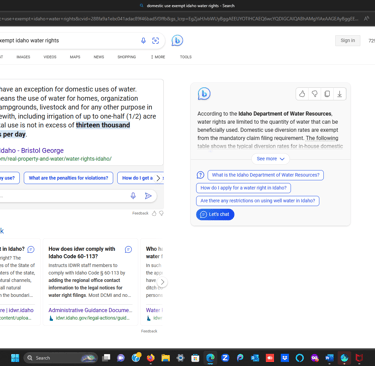Download the chat answer with export icon
Image resolution: width=375 pixels, height=366 pixels.
point(339,94)
